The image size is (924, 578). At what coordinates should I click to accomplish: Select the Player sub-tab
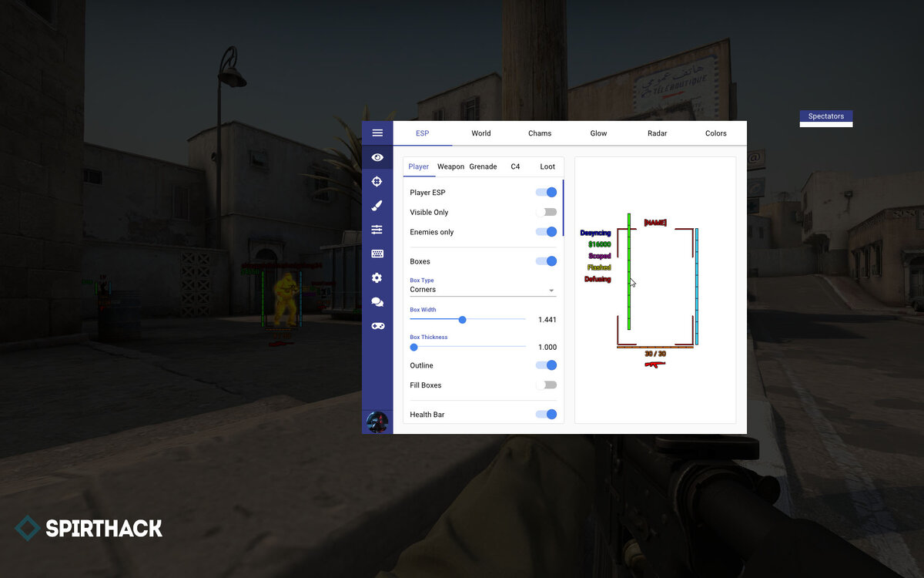coord(419,166)
